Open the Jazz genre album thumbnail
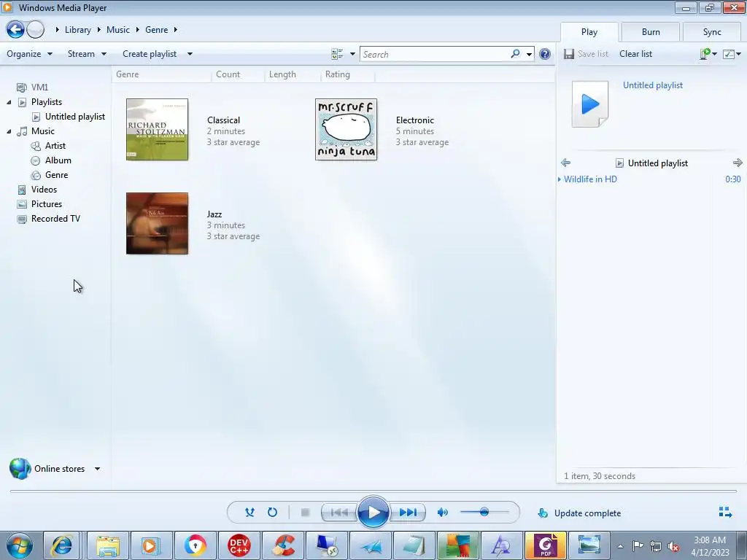Viewport: 747px width, 560px height. pos(158,223)
